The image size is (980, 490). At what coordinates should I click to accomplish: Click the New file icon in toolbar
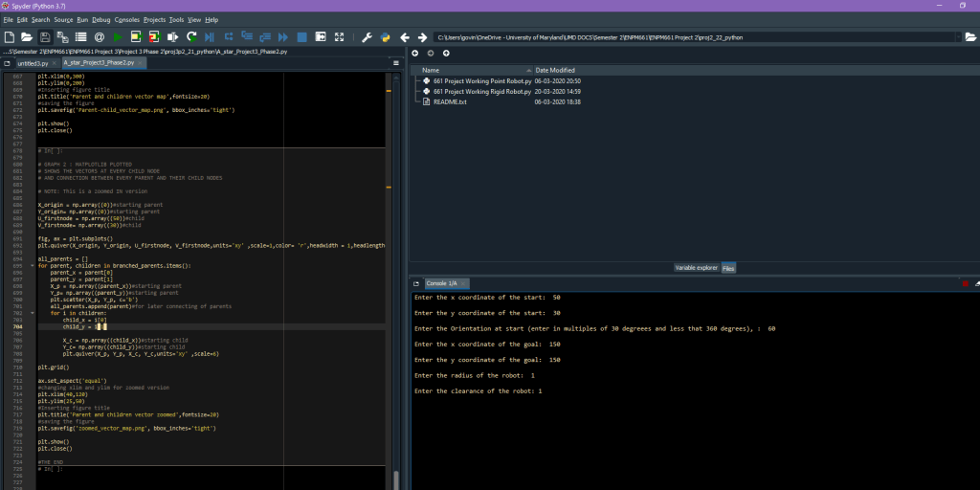coord(9,36)
